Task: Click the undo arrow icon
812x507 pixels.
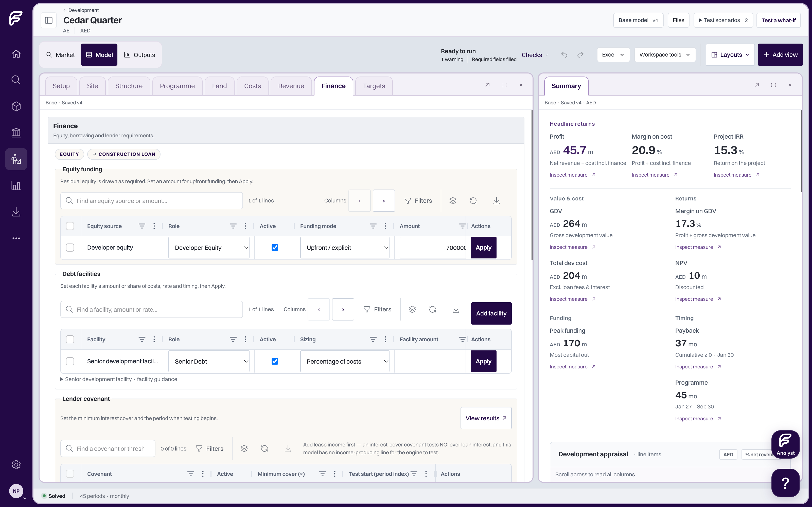Action: 564,55
